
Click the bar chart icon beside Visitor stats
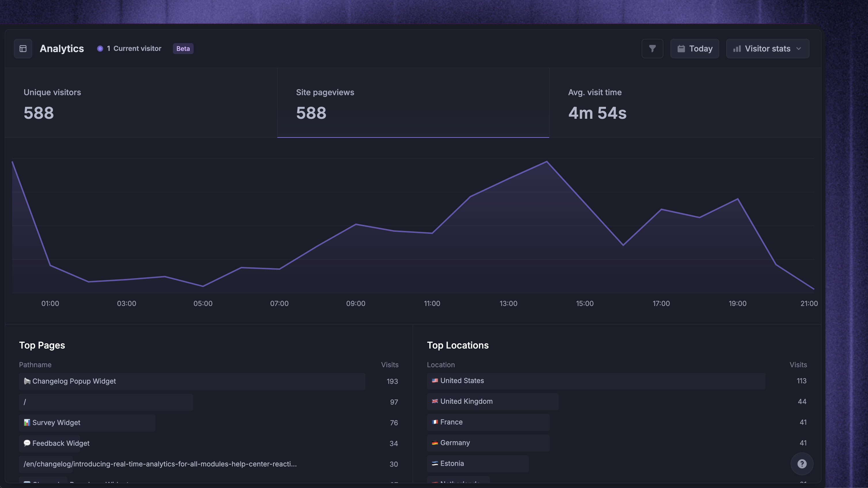pyautogui.click(x=737, y=49)
